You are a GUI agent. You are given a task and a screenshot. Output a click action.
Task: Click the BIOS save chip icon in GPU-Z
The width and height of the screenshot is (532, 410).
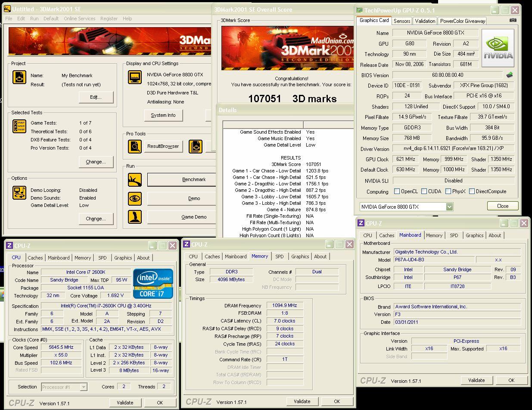coord(510,75)
